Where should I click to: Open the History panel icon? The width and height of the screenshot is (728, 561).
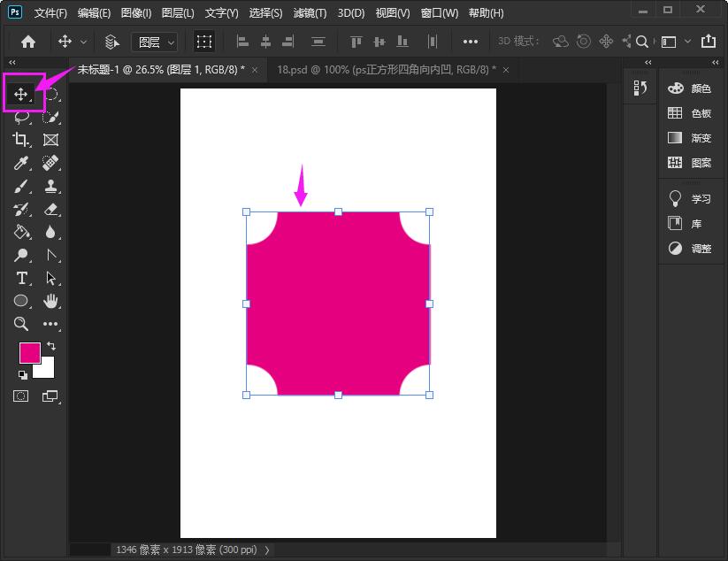[x=640, y=88]
